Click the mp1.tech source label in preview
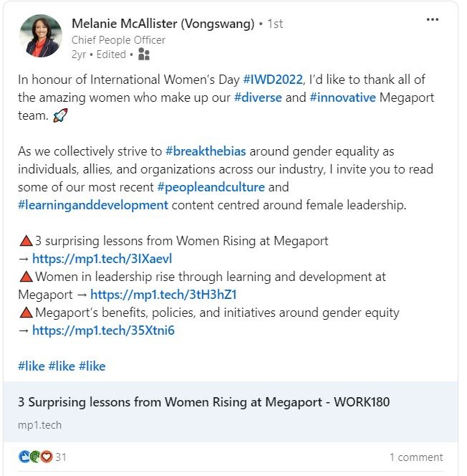 40,425
